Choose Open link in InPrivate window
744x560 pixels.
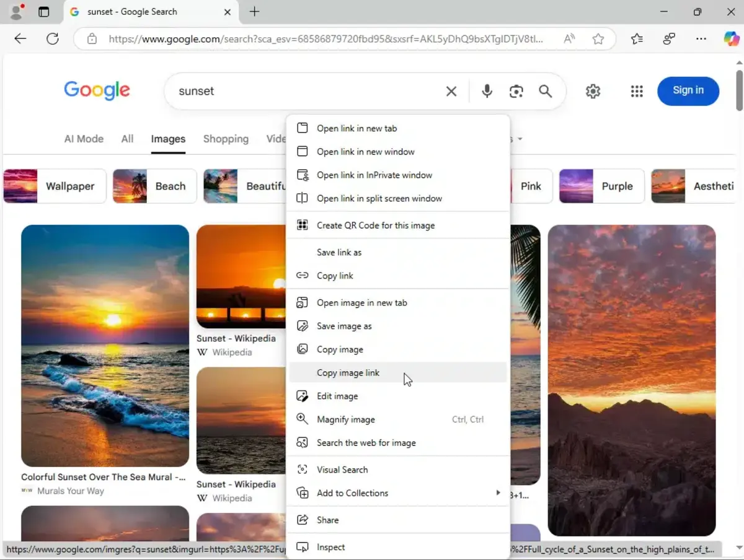pos(398,175)
